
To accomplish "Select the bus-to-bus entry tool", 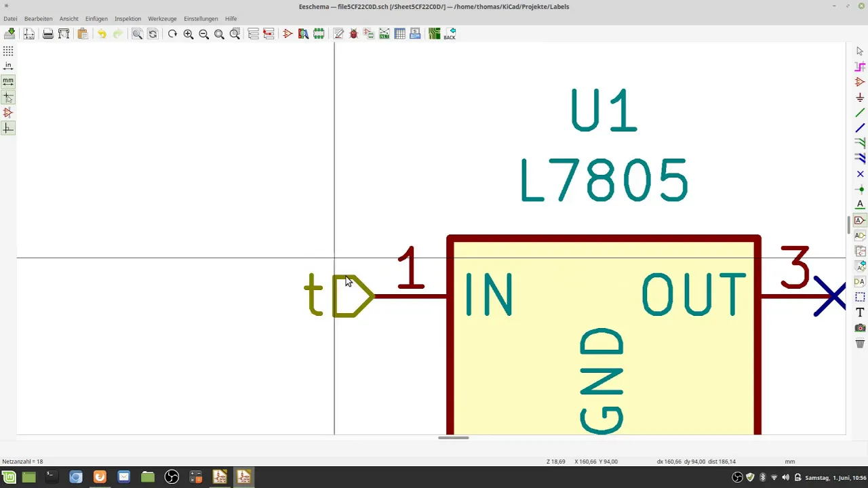I will (x=860, y=159).
